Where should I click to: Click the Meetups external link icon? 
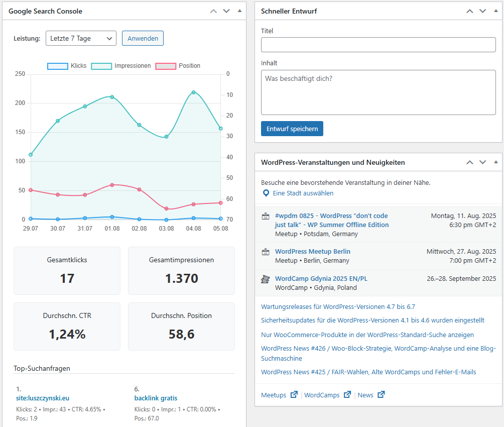[x=294, y=395]
